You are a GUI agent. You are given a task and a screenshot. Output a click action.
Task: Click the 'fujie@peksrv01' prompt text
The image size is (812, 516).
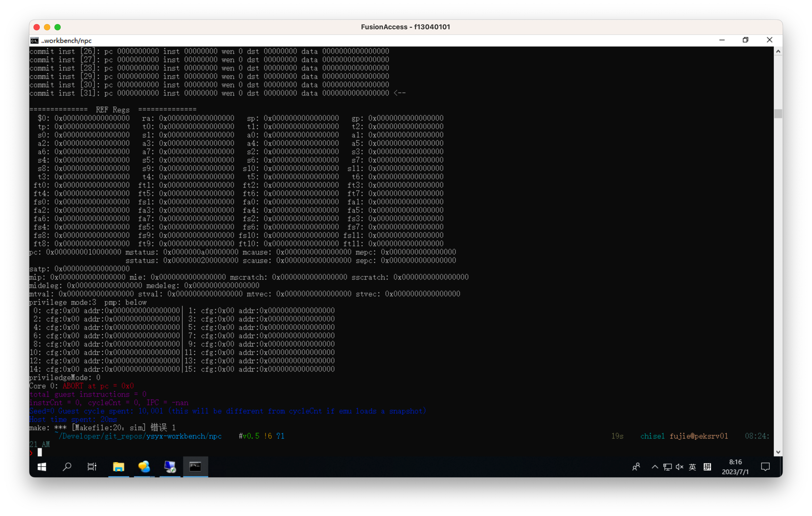tap(699, 436)
